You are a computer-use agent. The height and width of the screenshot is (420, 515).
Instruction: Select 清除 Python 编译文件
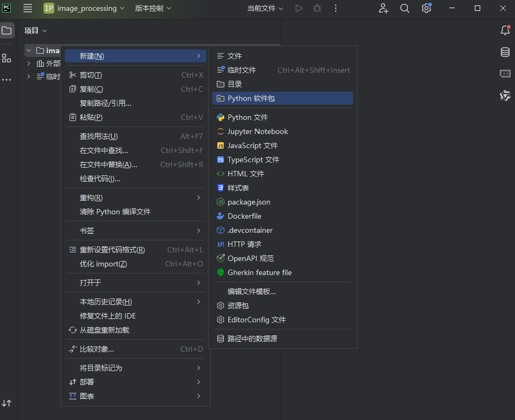pos(135,212)
